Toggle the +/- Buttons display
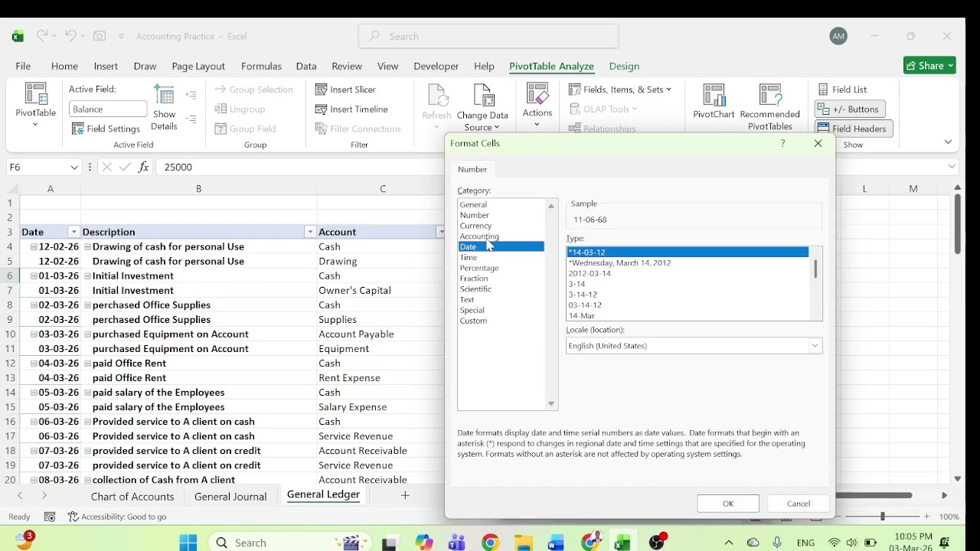The width and height of the screenshot is (980, 551). pyautogui.click(x=850, y=109)
